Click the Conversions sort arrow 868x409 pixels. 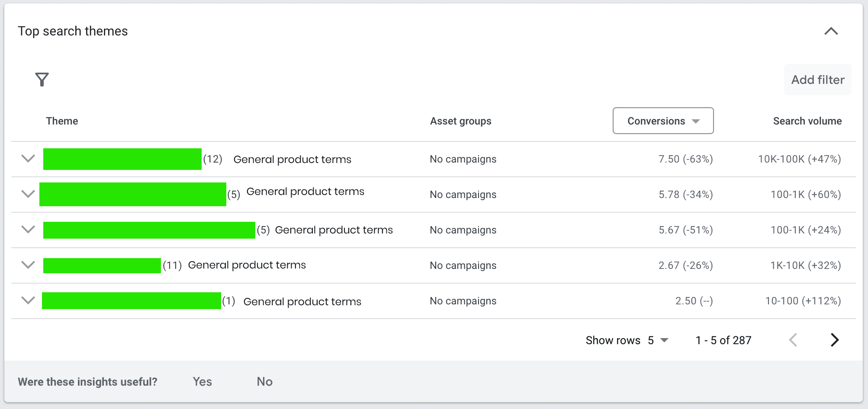(696, 121)
